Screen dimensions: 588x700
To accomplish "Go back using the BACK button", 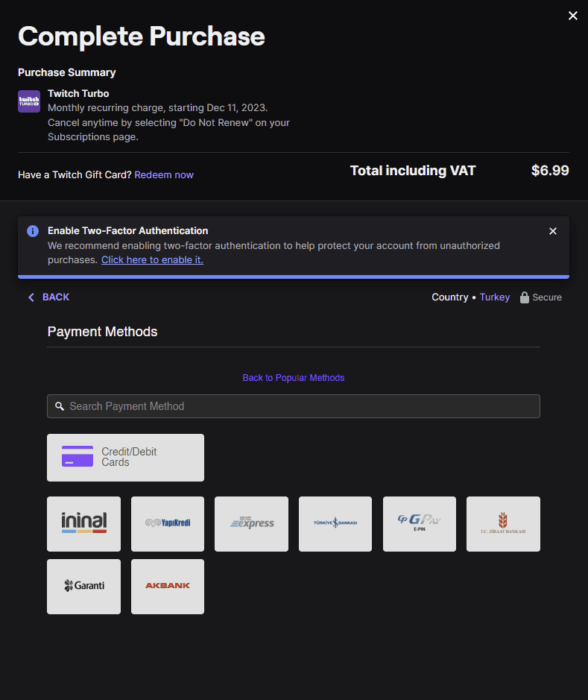I will point(48,297).
